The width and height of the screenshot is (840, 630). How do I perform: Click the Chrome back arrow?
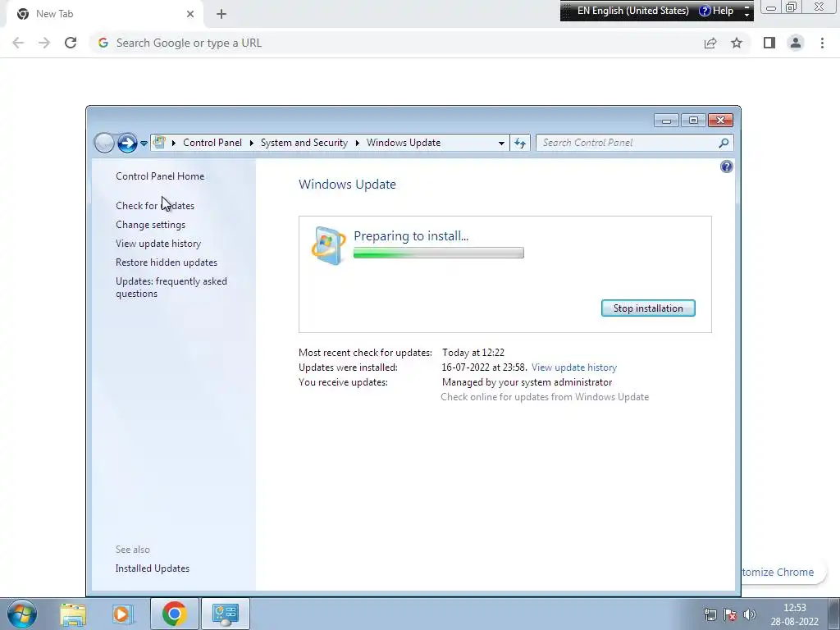(18, 43)
